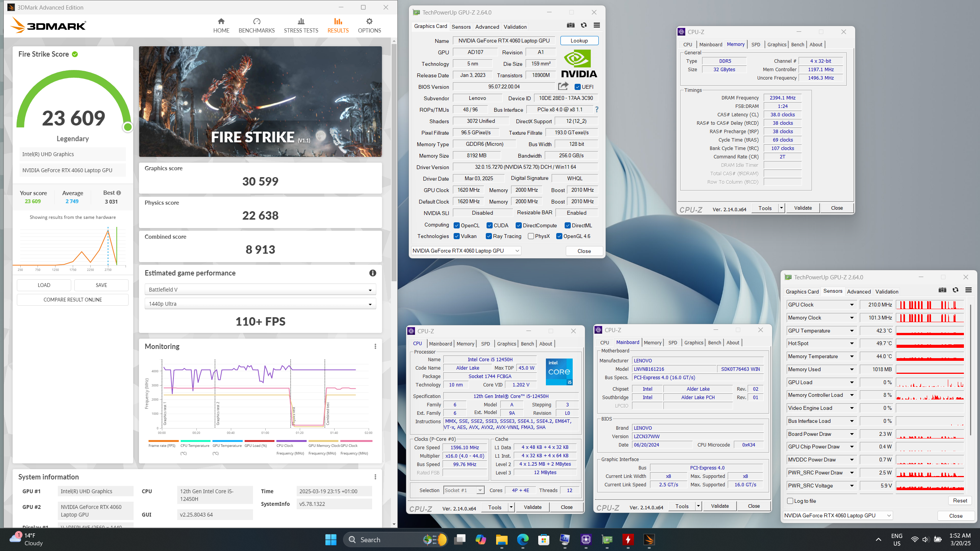Viewport: 980px width, 551px height.
Task: Select SPD tab in CPU-Z Memory window
Action: tap(756, 44)
